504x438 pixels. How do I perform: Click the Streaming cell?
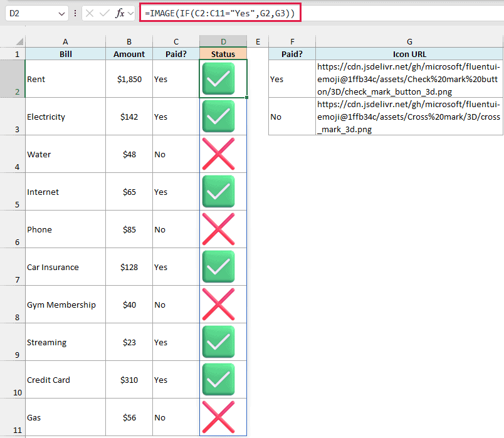[x=65, y=342]
